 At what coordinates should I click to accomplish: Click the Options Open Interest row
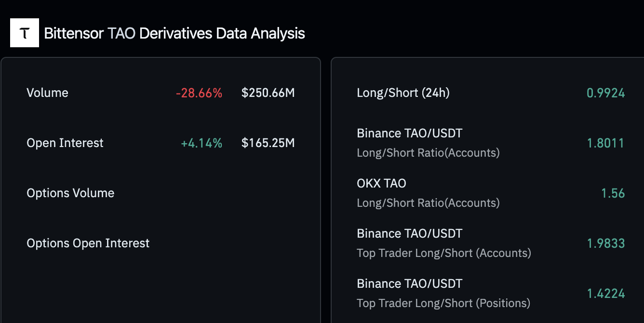(88, 243)
